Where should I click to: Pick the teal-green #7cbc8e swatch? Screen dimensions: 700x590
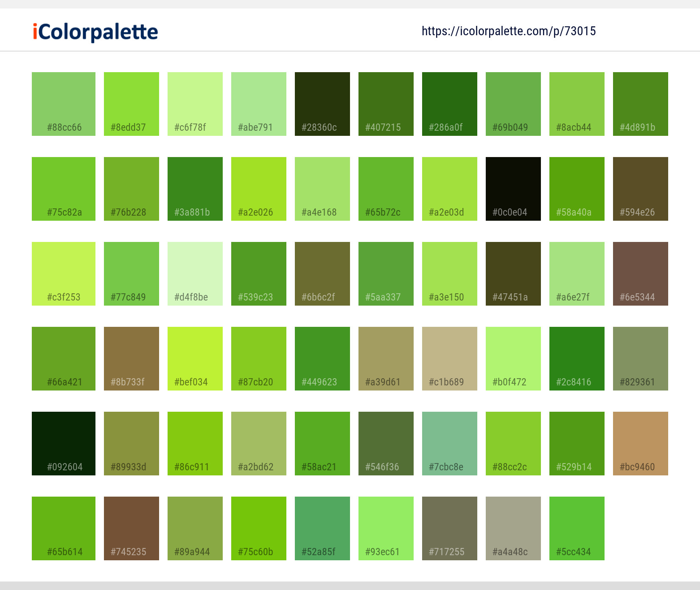[x=450, y=444]
